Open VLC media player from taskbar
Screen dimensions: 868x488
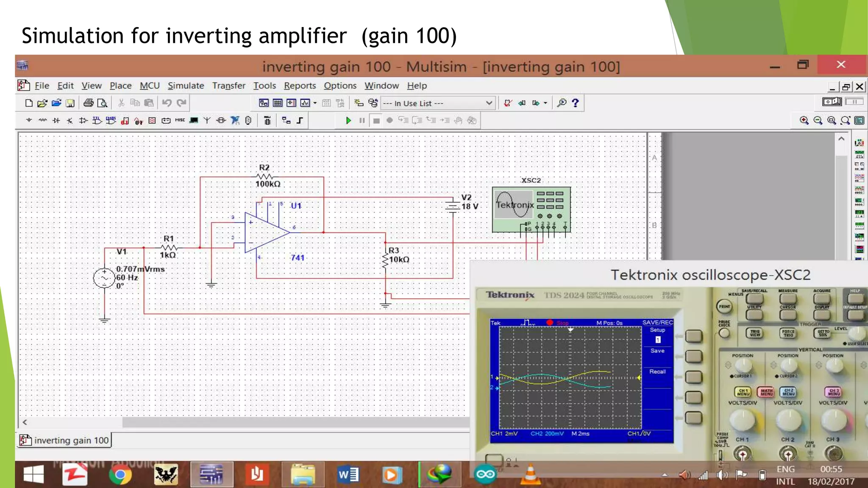530,475
